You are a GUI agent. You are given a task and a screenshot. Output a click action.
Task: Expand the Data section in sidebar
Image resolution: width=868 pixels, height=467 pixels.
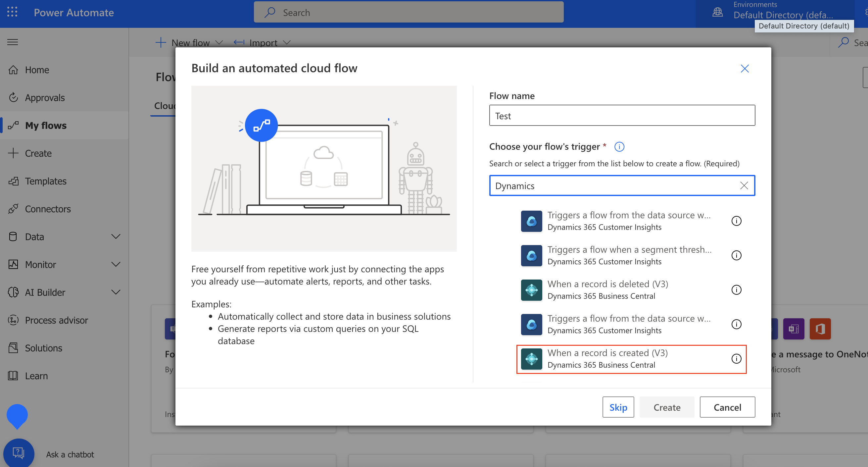coord(116,236)
